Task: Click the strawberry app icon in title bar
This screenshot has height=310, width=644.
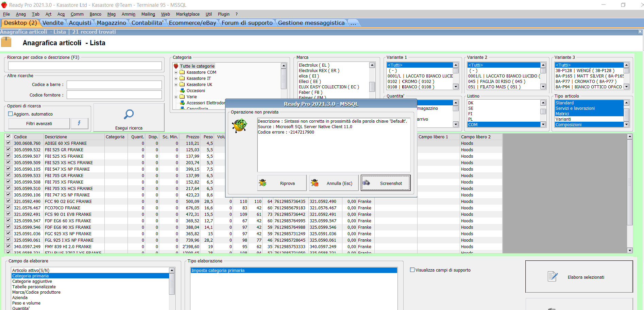Action: tap(4, 5)
